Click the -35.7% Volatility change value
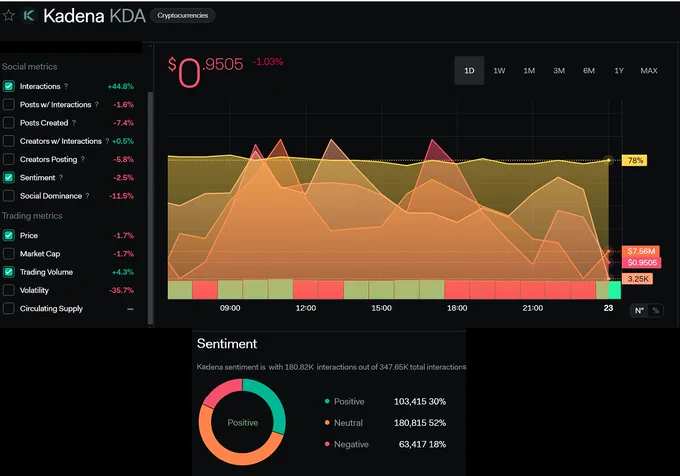The width and height of the screenshot is (680, 476). (121, 290)
